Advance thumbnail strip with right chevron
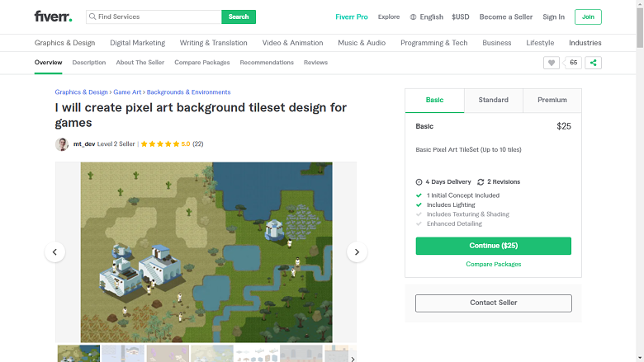644x362 pixels. (x=353, y=359)
